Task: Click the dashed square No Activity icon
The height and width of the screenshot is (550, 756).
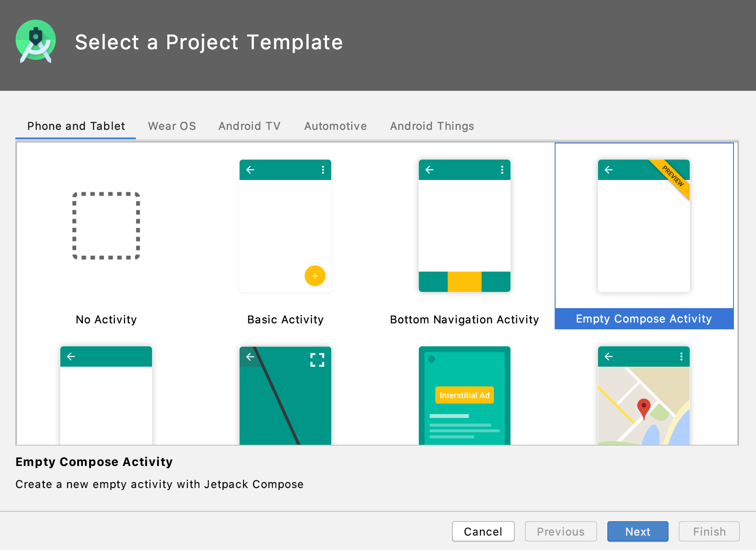Action: (106, 226)
